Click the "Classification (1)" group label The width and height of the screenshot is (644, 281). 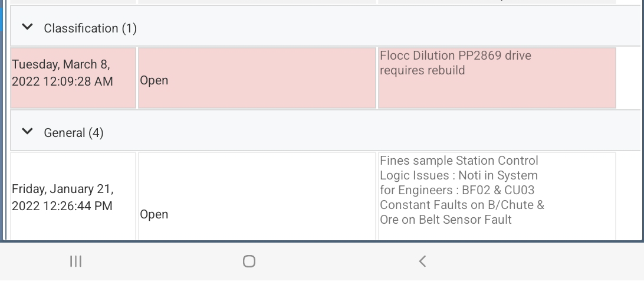[x=90, y=28]
